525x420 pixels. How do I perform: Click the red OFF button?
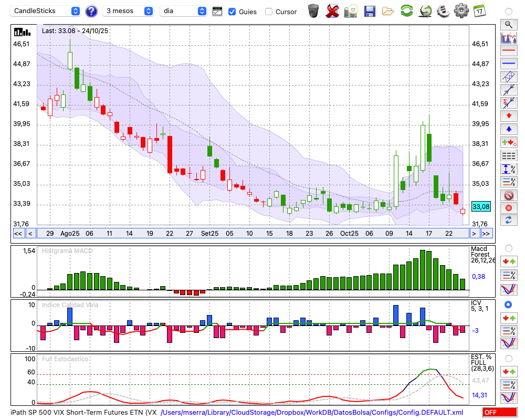coord(499,413)
